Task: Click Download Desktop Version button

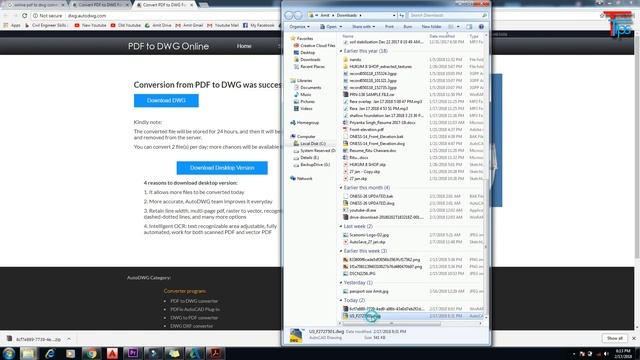Action: [222, 168]
